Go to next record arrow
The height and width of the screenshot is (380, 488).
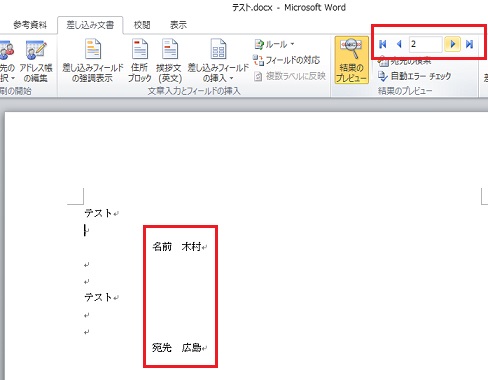[x=453, y=44]
